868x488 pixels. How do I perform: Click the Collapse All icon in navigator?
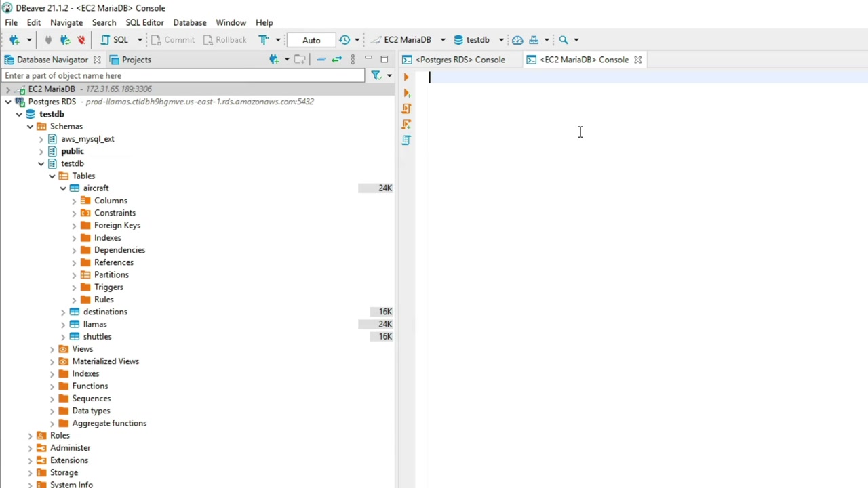point(321,60)
